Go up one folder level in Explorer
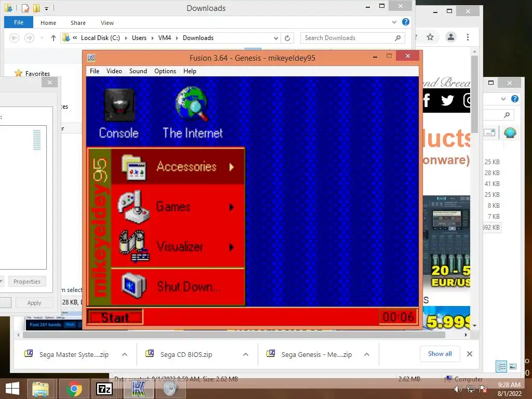 click(x=54, y=37)
